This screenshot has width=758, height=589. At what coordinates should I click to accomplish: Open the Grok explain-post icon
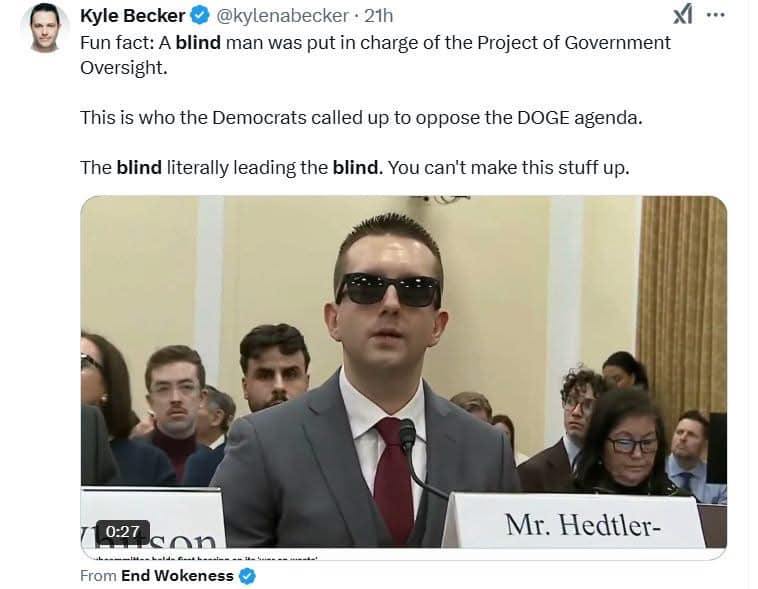(683, 15)
